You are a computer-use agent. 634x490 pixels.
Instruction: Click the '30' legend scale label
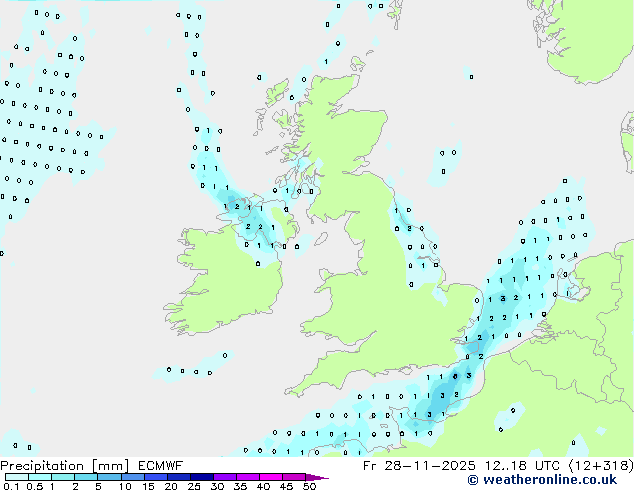217,486
